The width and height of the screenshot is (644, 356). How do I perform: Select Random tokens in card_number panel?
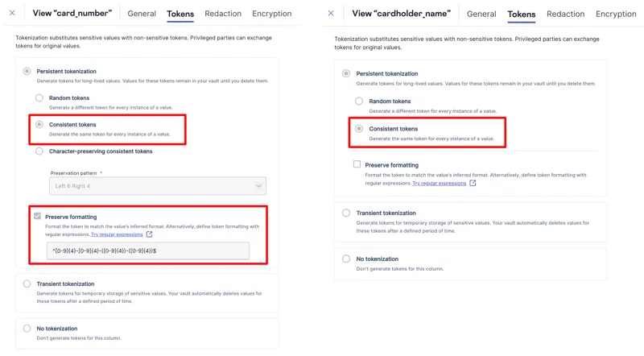pos(39,98)
